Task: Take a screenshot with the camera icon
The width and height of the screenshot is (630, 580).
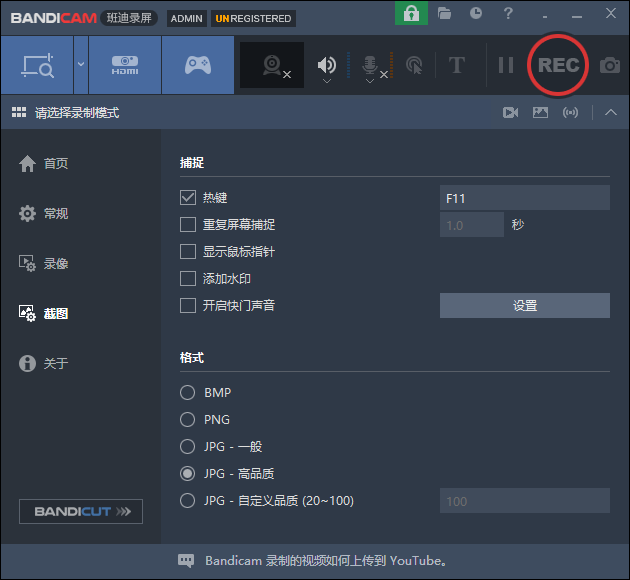Action: pos(610,65)
